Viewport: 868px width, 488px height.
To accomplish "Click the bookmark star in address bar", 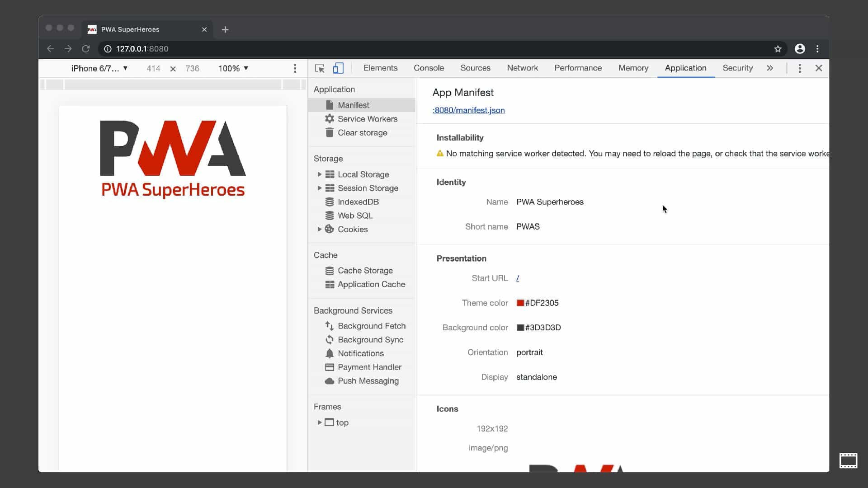I will [x=778, y=49].
